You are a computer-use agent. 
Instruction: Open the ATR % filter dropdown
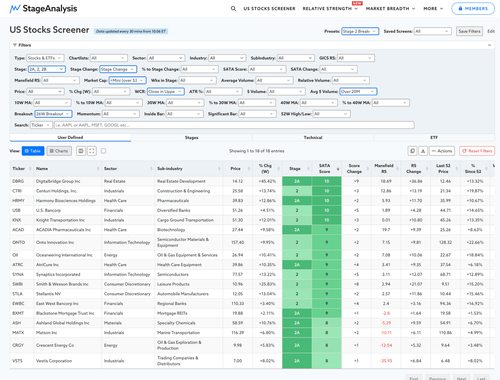223,92
